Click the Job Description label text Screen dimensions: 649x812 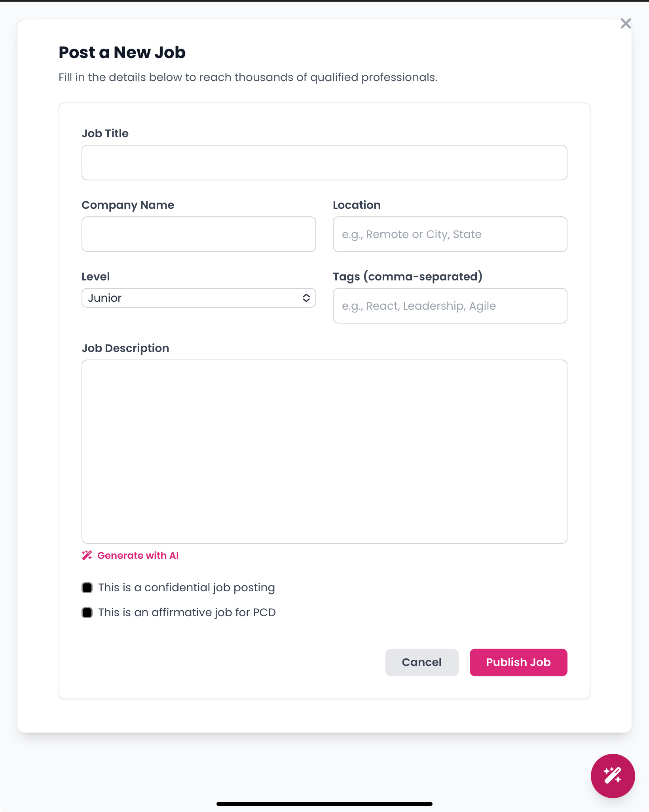(125, 348)
